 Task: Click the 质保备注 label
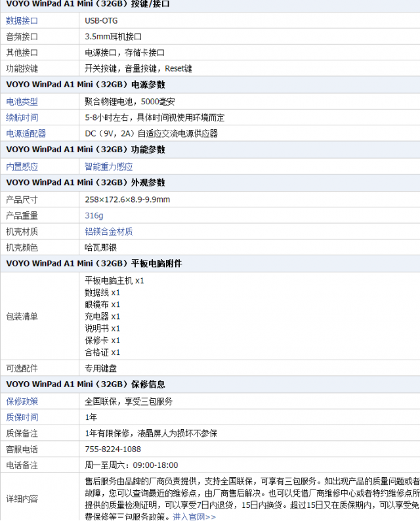pyautogui.click(x=22, y=433)
